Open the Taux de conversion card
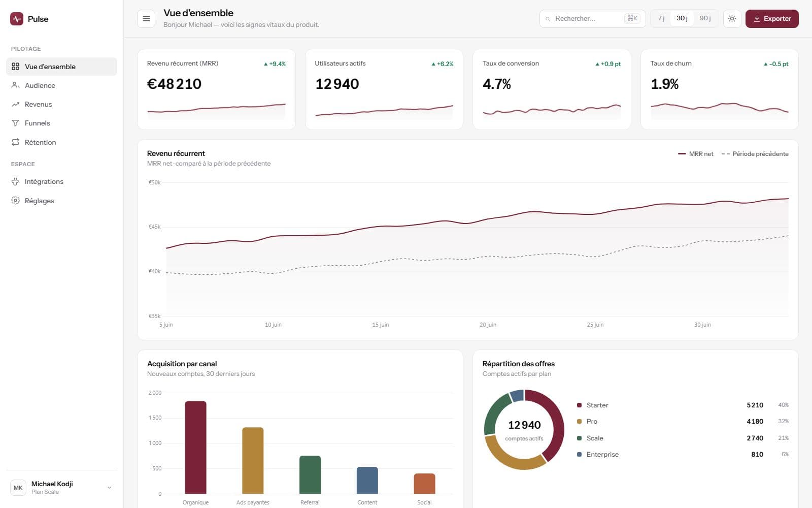Viewport: 812px width, 508px height. point(552,89)
